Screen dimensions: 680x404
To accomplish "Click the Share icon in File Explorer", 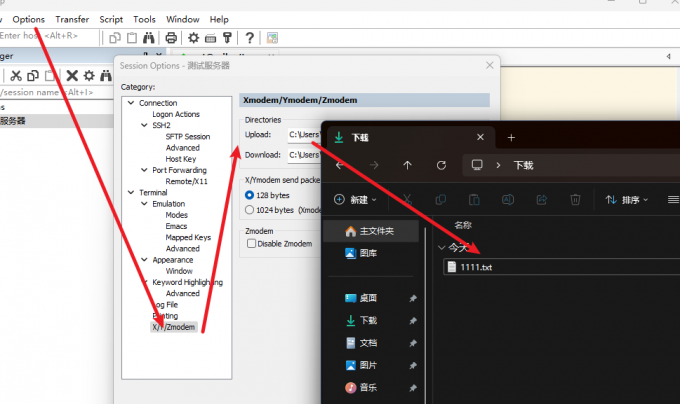I will pyautogui.click(x=542, y=200).
